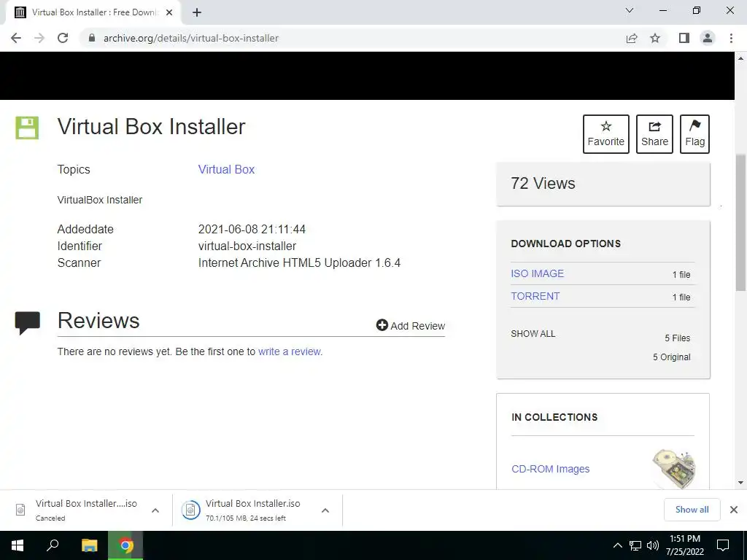Image resolution: width=747 pixels, height=560 pixels.
Task: Click the scrollbar down arrow
Action: (741, 483)
